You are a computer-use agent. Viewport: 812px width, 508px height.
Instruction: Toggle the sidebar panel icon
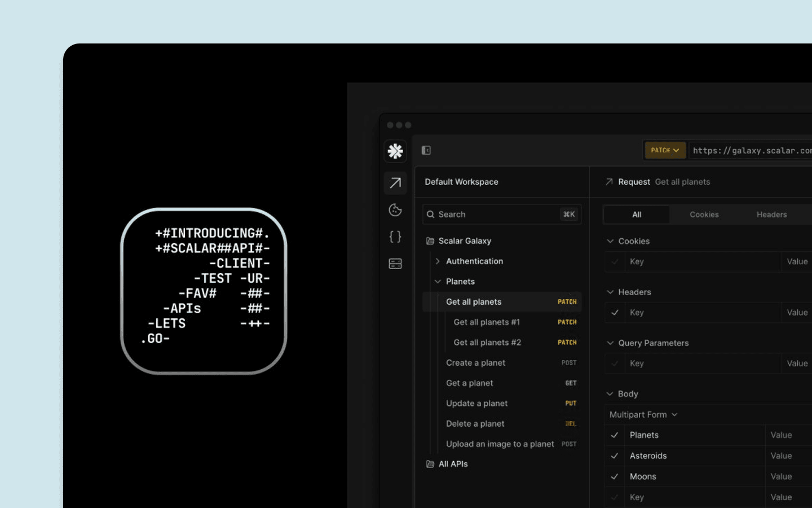(426, 150)
